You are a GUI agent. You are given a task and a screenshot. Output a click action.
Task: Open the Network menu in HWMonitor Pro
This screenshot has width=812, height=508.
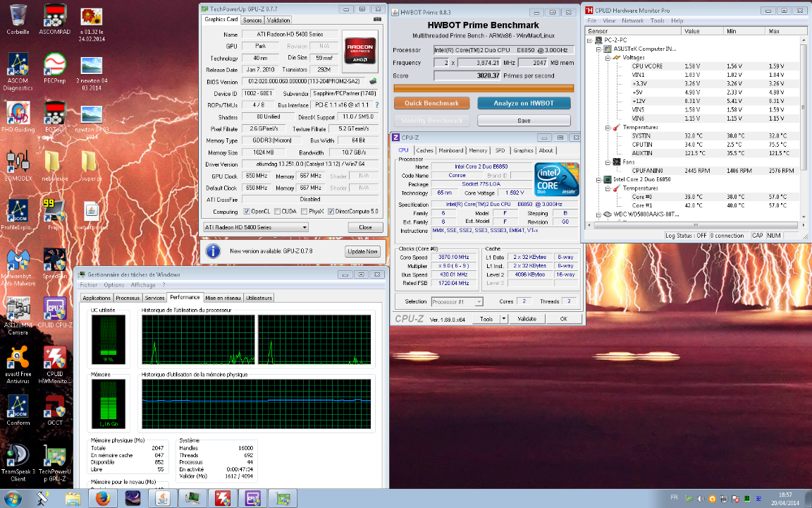tap(632, 20)
